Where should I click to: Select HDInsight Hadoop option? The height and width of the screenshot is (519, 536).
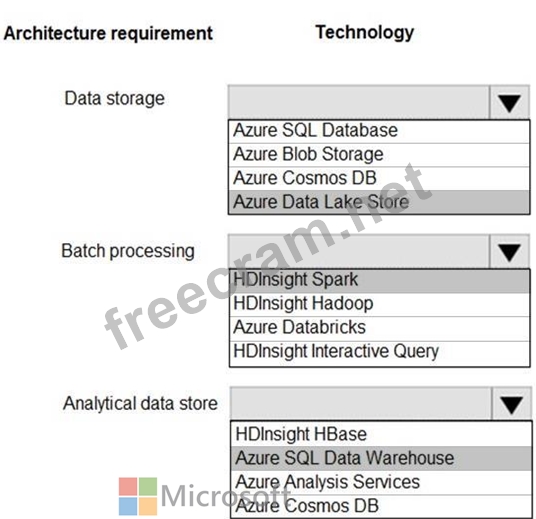coord(379,305)
